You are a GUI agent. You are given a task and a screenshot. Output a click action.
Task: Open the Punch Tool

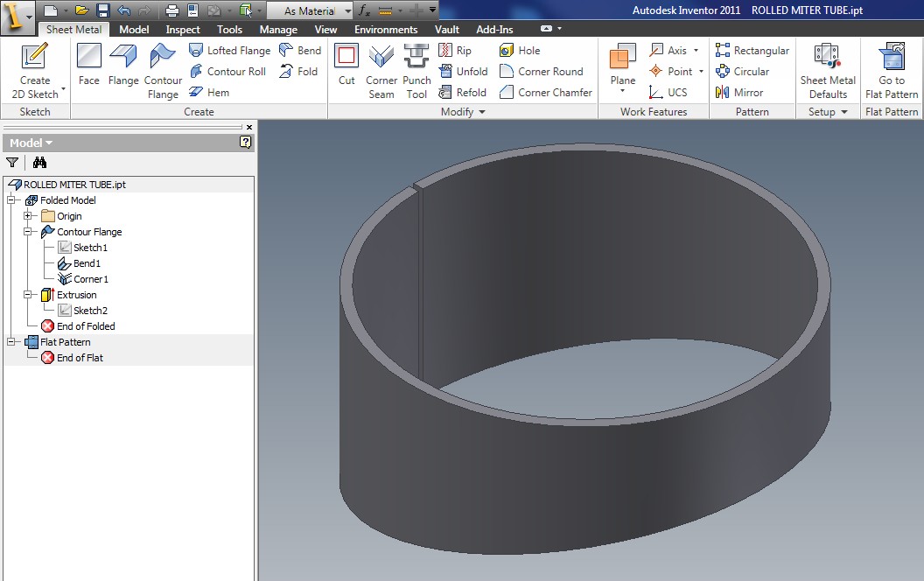416,70
